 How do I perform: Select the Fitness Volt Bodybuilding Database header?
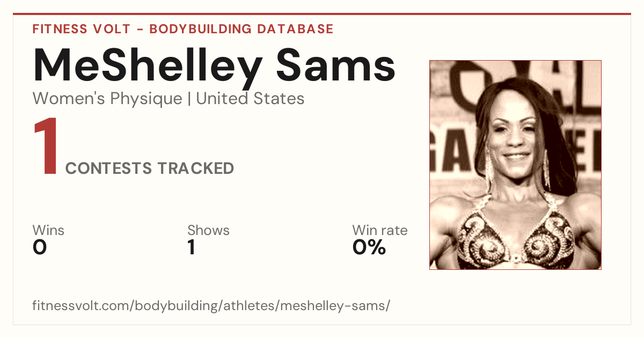click(x=183, y=29)
